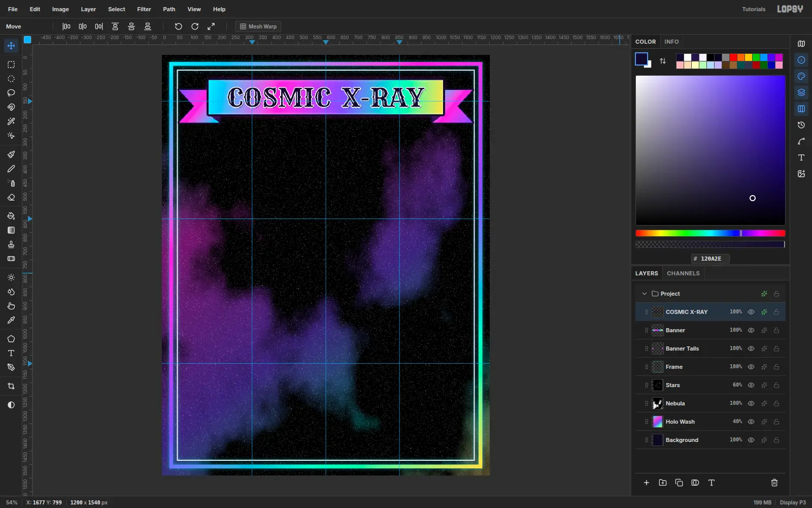
Task: Duplicate layer icon at panel bottom
Action: (x=679, y=483)
